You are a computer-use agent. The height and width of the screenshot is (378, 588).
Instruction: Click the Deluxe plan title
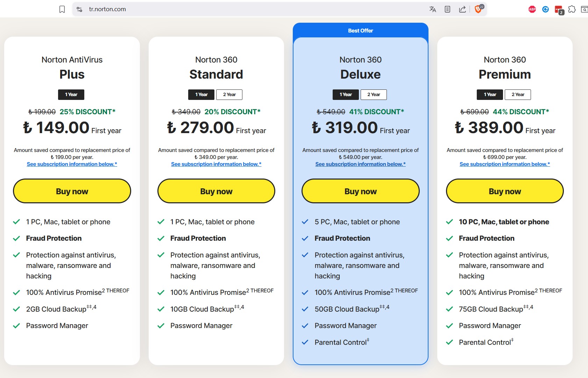click(x=361, y=74)
